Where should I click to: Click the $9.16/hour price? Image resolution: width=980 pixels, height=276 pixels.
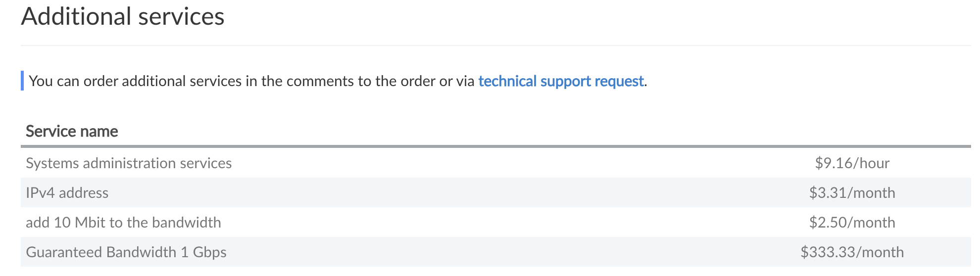pos(852,163)
